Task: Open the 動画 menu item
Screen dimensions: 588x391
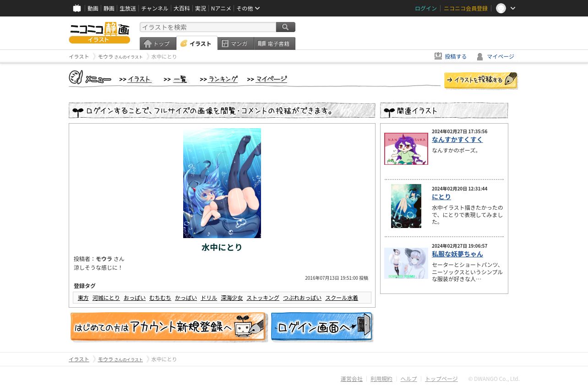Action: 93,8
